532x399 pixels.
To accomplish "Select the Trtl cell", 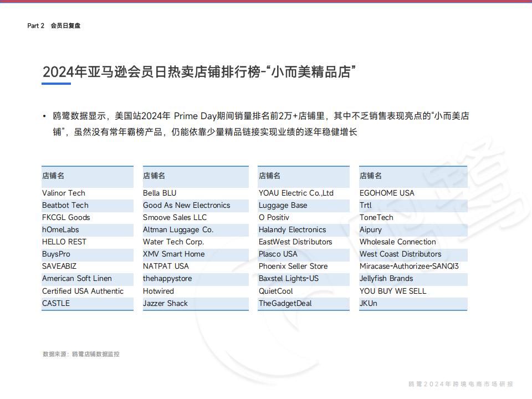I will [x=413, y=205].
